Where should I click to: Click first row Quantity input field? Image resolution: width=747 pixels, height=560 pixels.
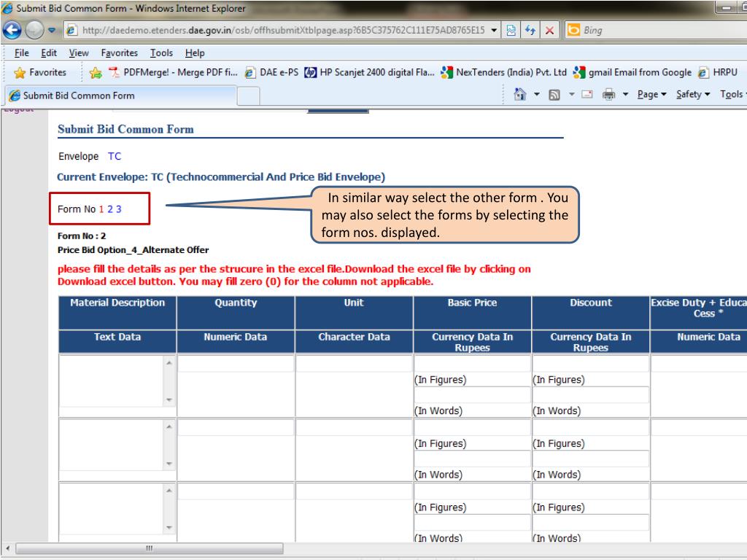pos(236,363)
